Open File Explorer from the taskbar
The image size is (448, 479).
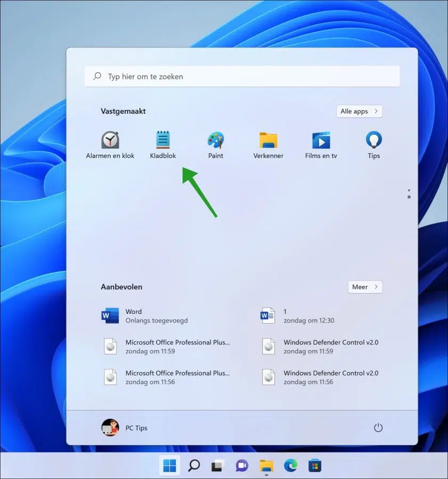pyautogui.click(x=266, y=466)
